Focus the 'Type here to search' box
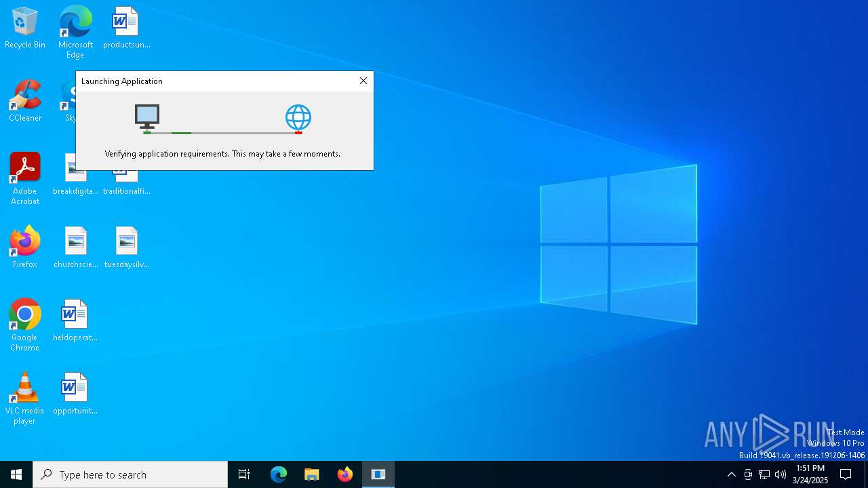Screen dimensions: 868x488 [x=130, y=474]
